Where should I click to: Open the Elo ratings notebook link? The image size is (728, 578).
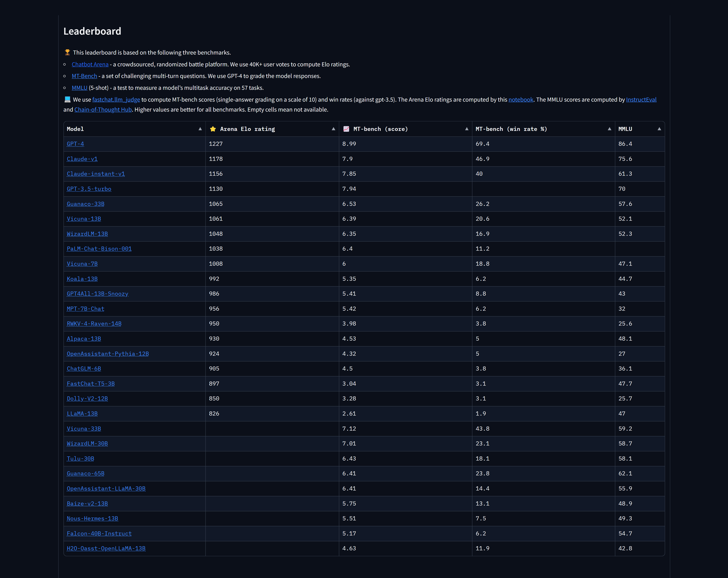[521, 100]
